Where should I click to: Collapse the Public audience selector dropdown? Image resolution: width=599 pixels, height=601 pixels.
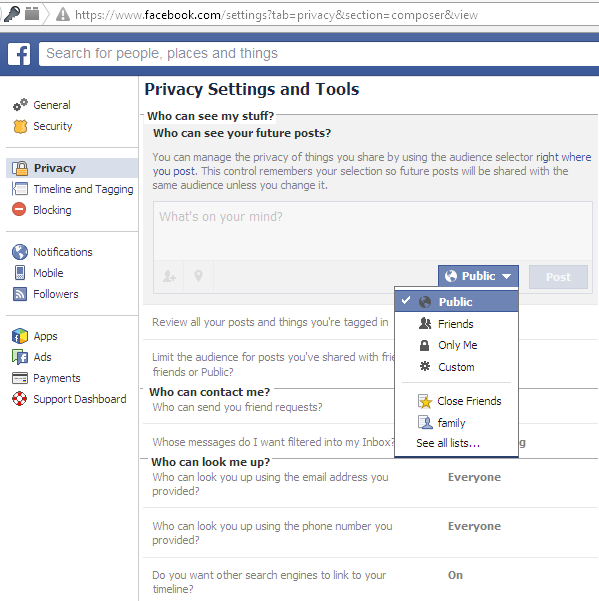[x=478, y=276]
